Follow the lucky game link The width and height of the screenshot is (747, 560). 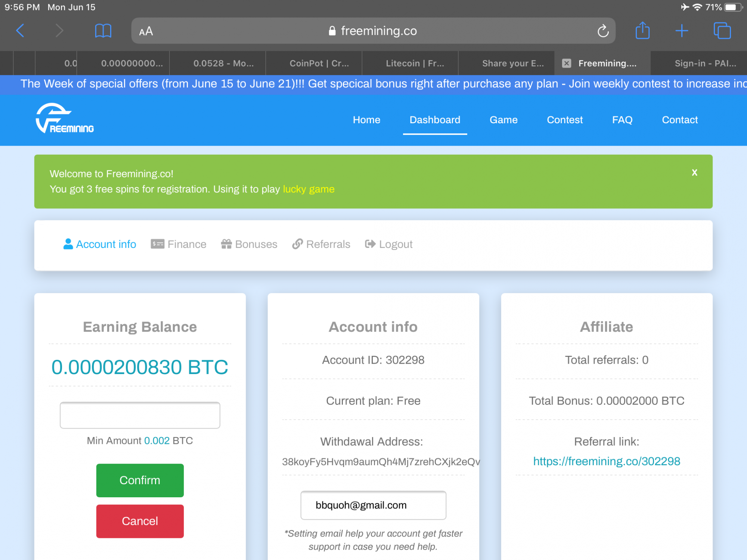point(309,189)
